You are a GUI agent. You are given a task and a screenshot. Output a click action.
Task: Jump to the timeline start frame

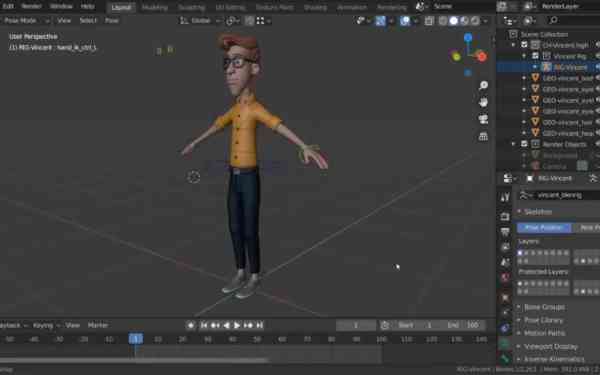(204, 325)
